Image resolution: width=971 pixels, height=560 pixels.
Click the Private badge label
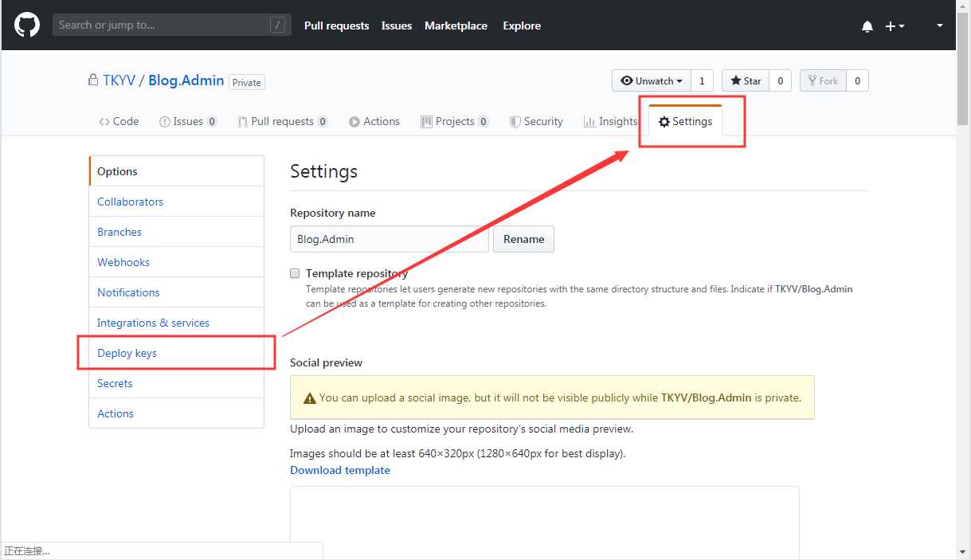(247, 82)
